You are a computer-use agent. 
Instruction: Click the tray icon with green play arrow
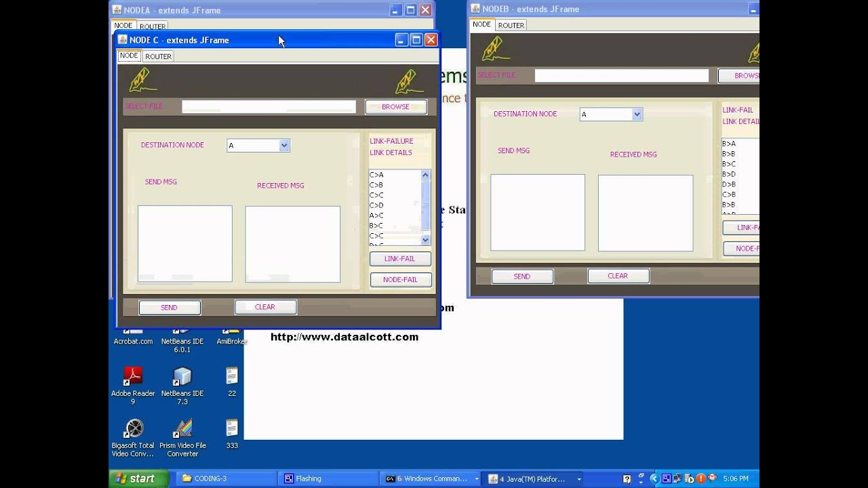(690, 479)
